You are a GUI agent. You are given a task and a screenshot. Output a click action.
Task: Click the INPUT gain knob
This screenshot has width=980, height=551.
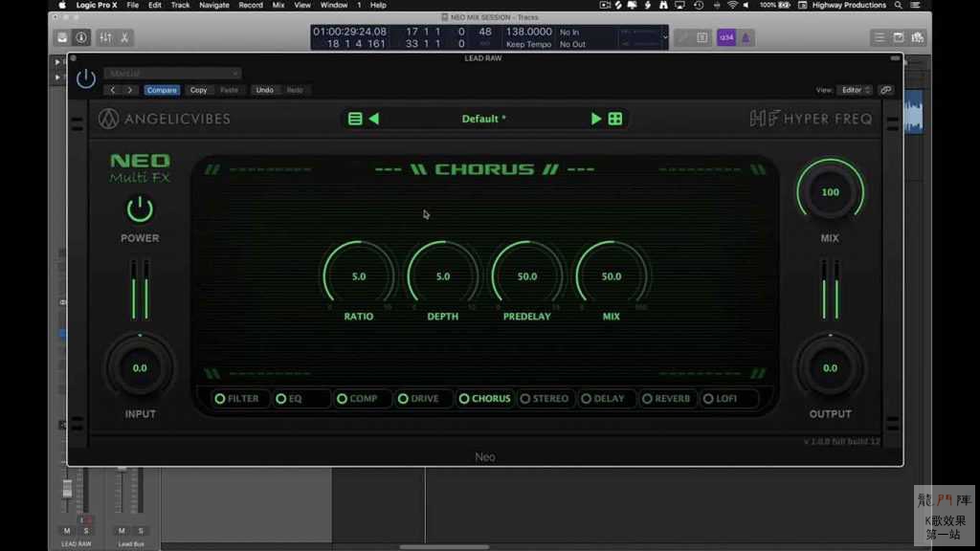[140, 368]
